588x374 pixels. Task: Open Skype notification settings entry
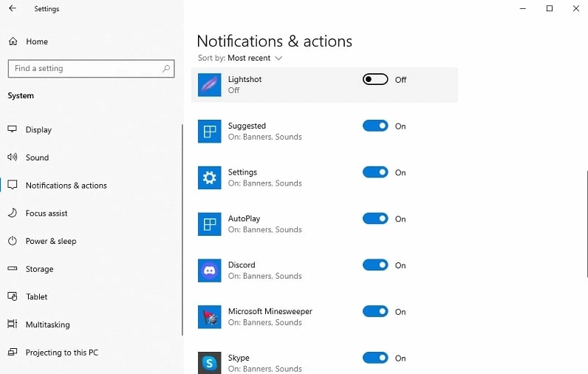264,363
